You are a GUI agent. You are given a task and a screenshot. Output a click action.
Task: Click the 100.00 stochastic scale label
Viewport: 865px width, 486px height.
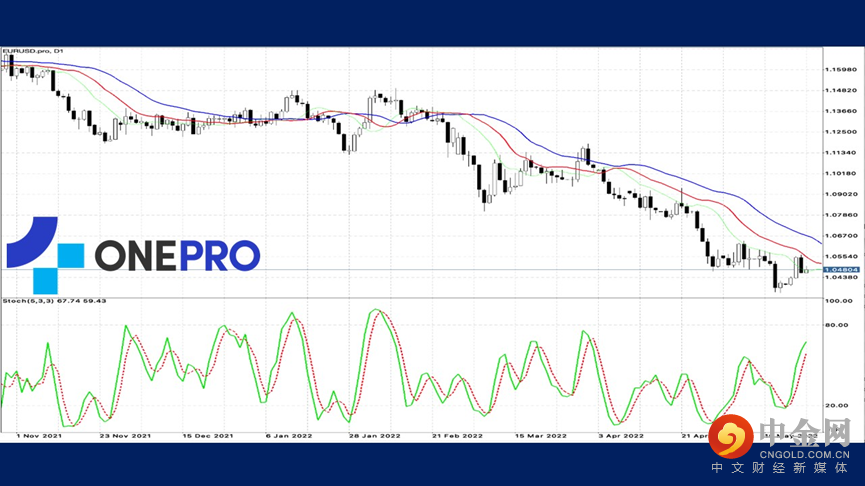tap(839, 301)
